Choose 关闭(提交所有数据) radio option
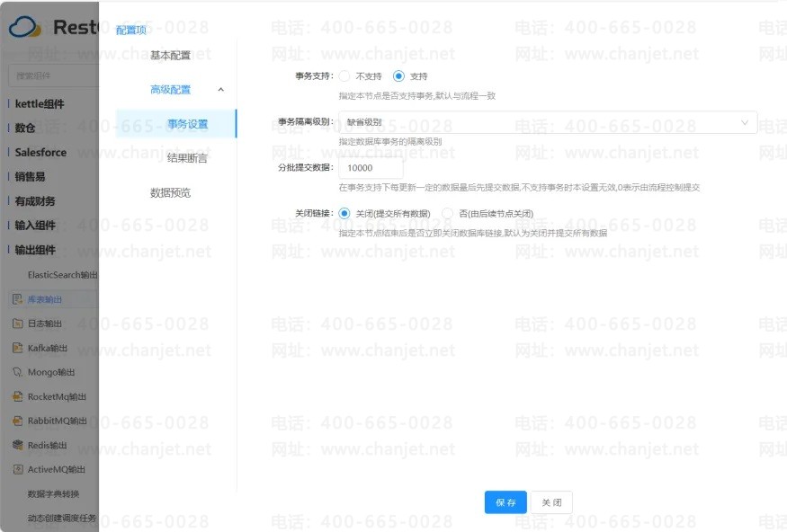787x532 pixels. tap(344, 214)
